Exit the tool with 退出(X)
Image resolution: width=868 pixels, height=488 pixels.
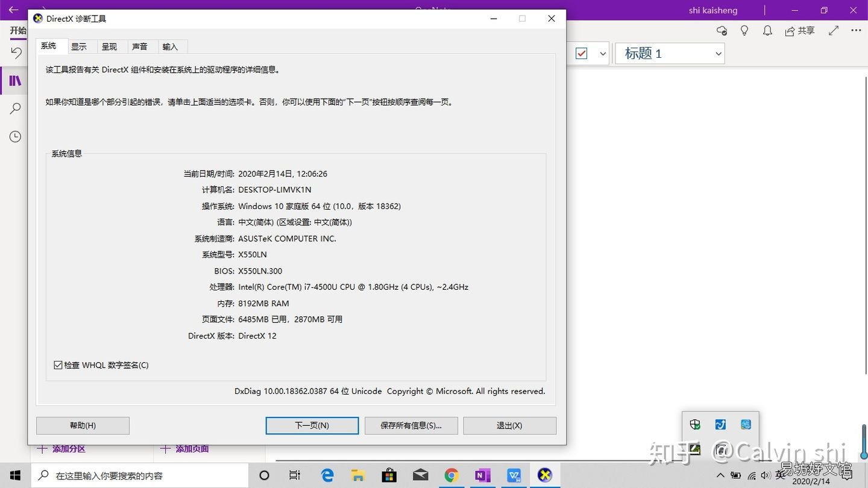click(509, 425)
